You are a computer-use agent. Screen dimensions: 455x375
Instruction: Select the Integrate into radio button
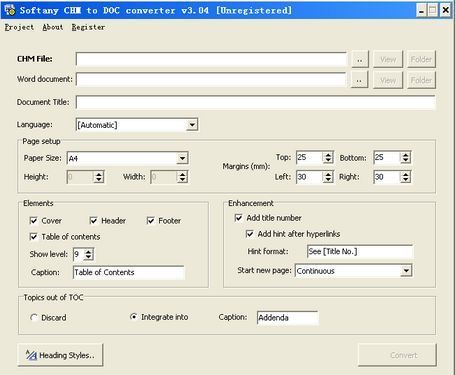(133, 317)
